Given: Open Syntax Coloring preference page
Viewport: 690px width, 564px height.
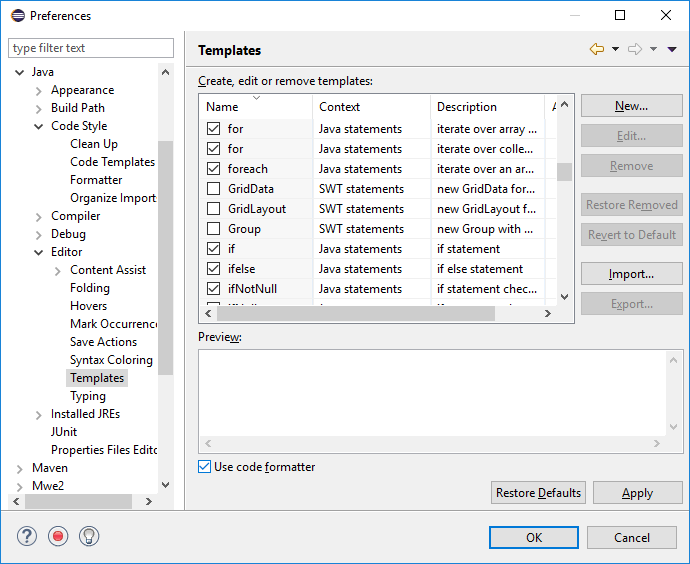Looking at the screenshot, I should pos(111,360).
